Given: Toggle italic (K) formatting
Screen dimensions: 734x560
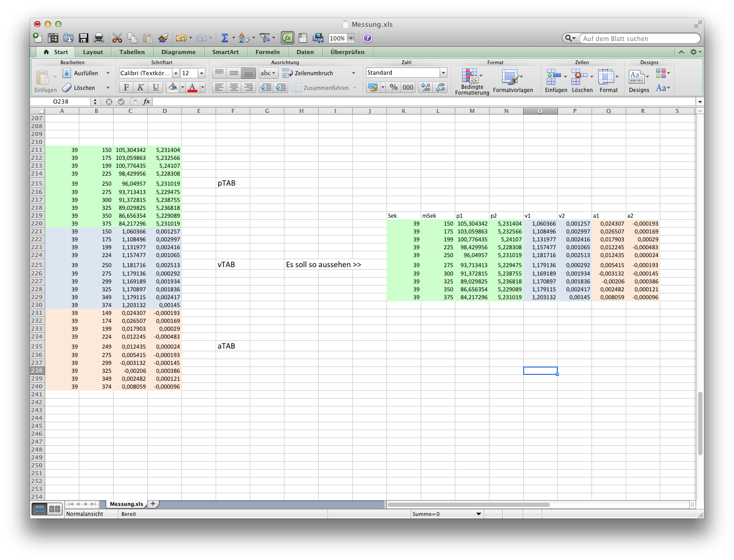Looking at the screenshot, I should [x=140, y=87].
